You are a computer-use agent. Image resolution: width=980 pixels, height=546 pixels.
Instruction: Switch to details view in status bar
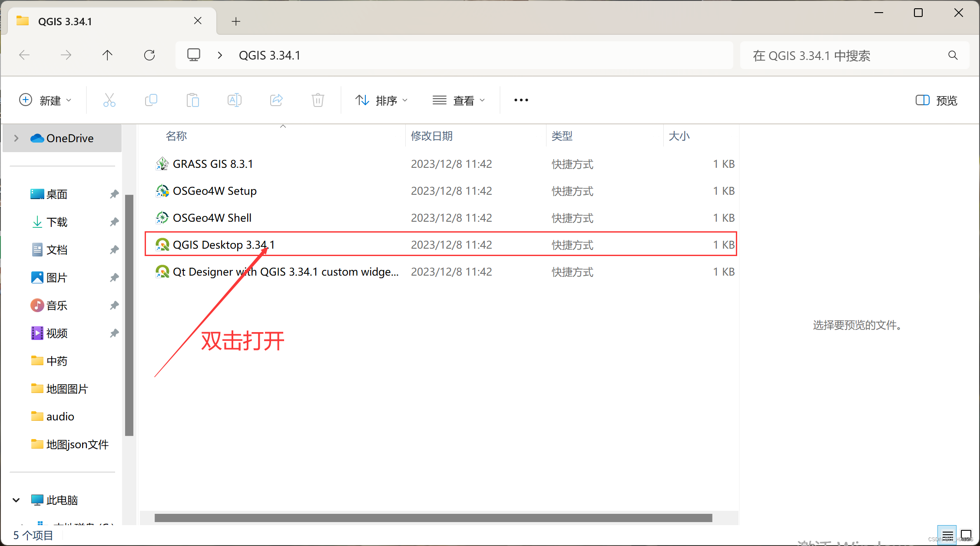[x=947, y=535]
